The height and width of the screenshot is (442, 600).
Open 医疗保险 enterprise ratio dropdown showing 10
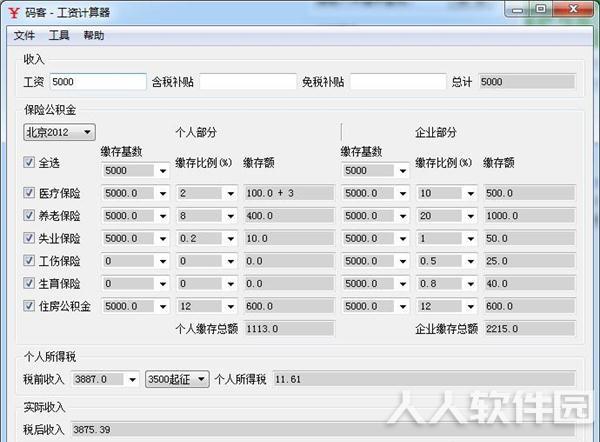[x=447, y=193]
